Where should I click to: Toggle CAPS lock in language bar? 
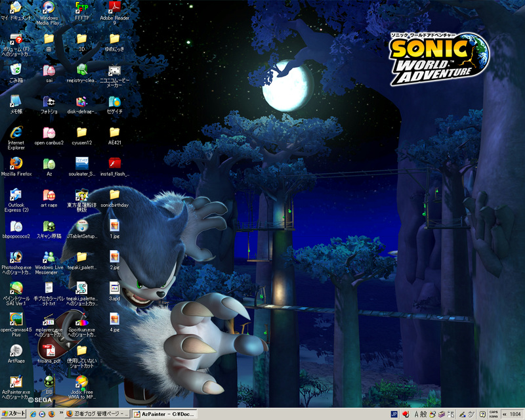point(493,412)
